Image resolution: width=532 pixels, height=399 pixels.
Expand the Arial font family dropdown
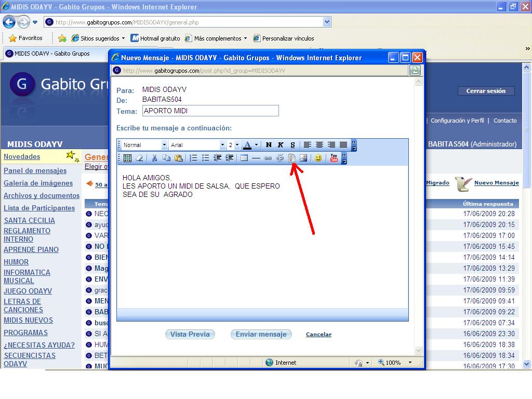[222, 145]
